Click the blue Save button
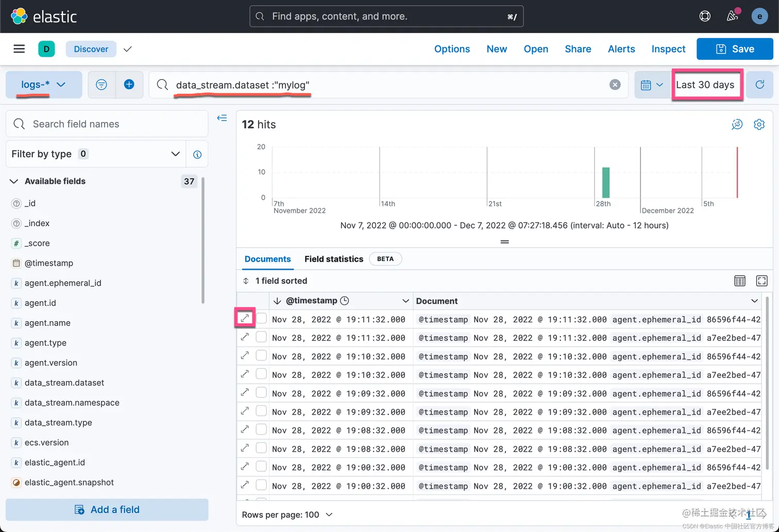The image size is (779, 532). [x=735, y=49]
